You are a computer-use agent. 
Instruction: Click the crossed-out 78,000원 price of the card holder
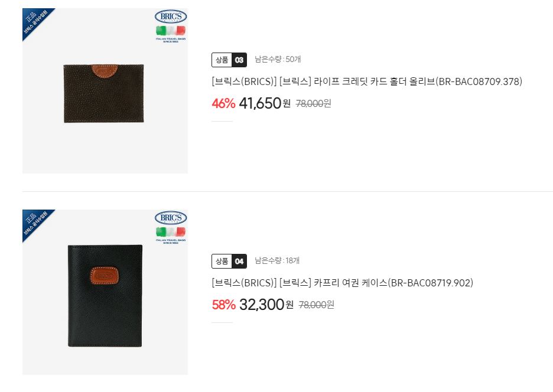click(x=314, y=104)
